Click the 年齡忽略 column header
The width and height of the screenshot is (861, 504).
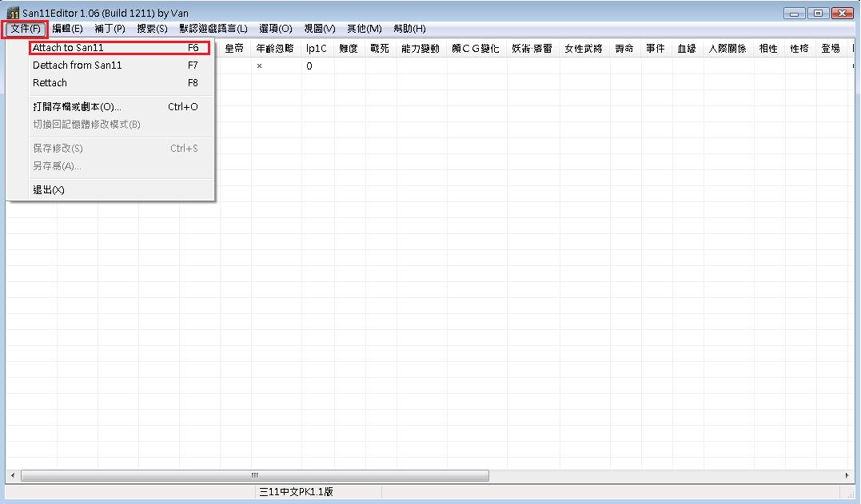pyautogui.click(x=276, y=49)
